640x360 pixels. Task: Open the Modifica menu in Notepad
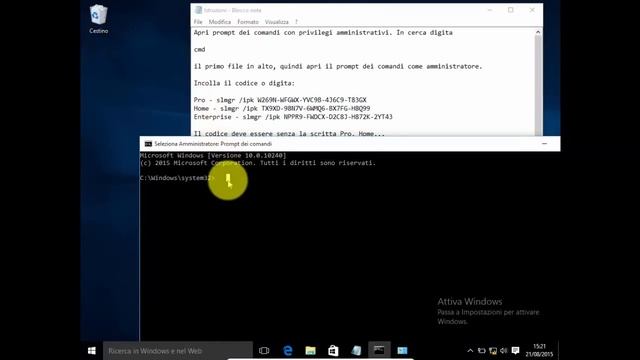tap(220, 22)
